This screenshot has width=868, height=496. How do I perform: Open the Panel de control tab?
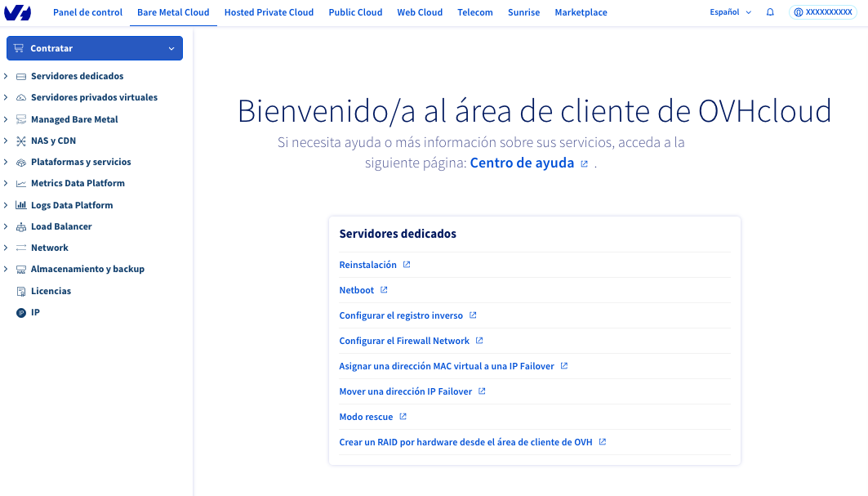[87, 12]
